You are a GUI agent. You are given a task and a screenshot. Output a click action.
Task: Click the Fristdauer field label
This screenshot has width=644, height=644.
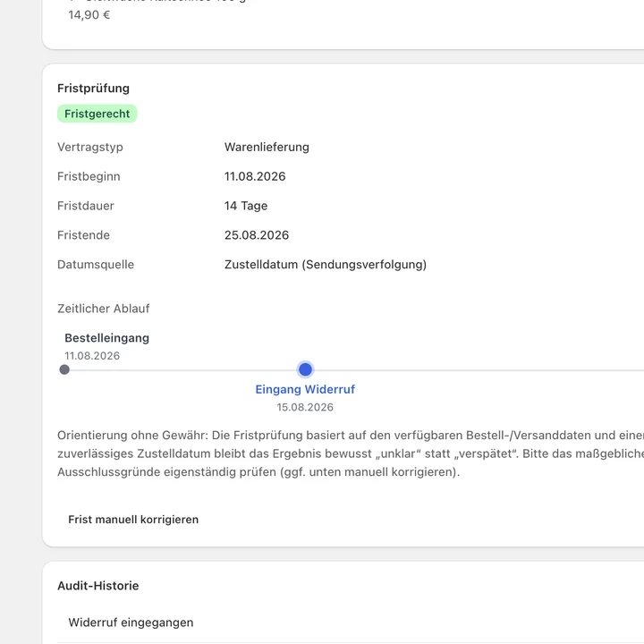tap(86, 206)
